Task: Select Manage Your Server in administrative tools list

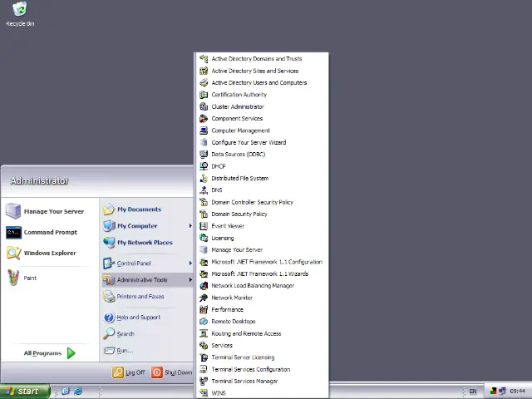Action: coord(262,249)
